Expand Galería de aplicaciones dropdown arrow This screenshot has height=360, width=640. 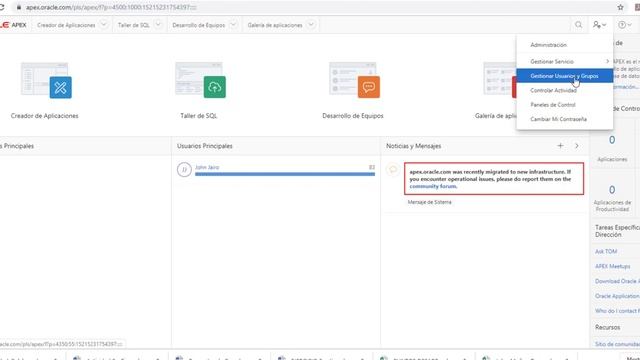(x=311, y=25)
